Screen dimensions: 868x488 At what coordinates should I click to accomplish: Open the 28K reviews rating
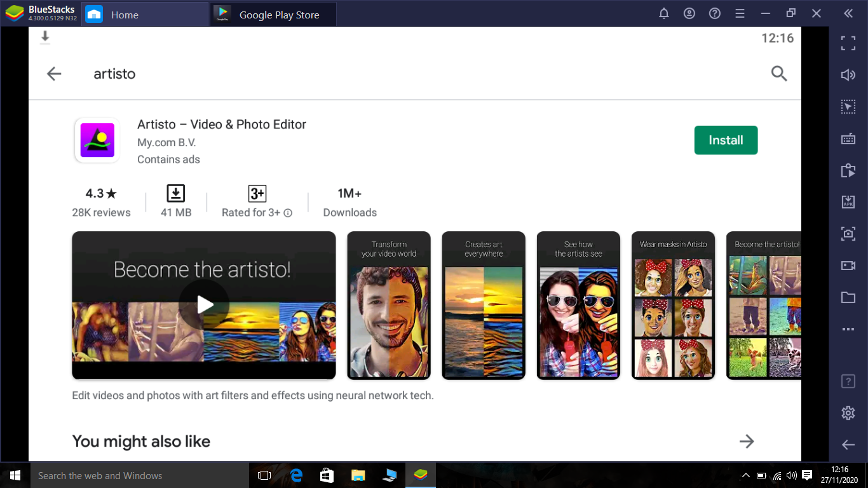click(x=101, y=202)
